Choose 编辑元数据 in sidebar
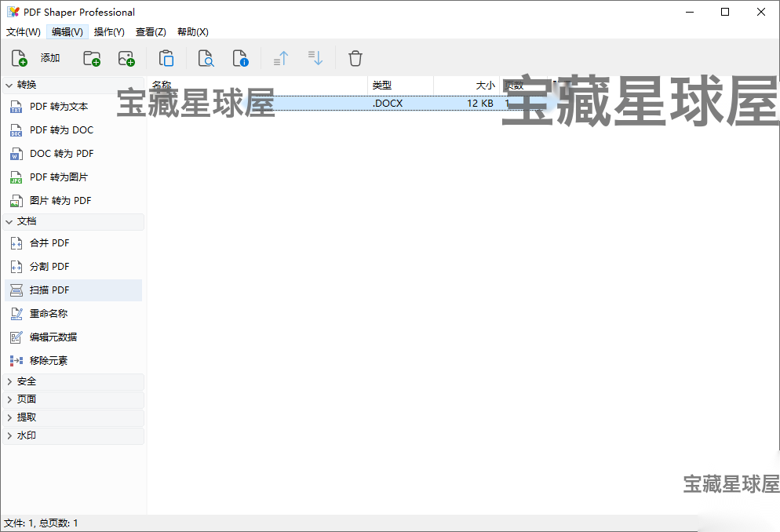Viewport: 780px width, 532px height. 73,337
